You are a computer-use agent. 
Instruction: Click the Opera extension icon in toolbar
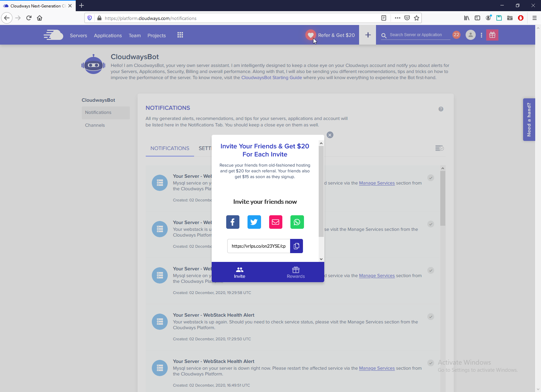[521, 18]
